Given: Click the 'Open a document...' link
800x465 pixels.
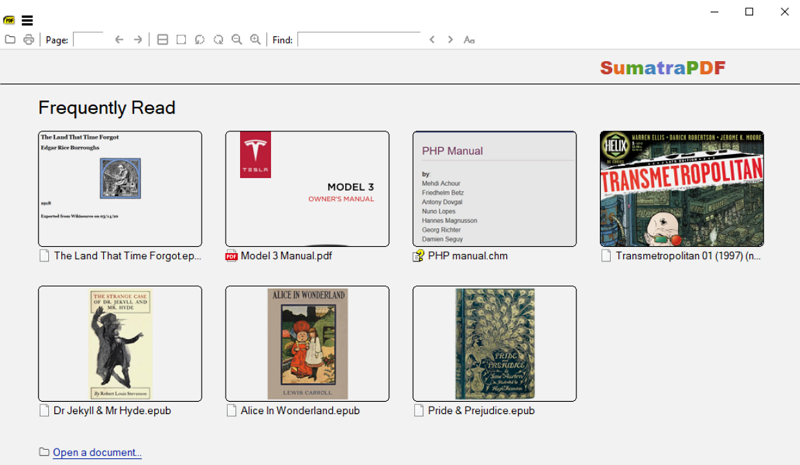Looking at the screenshot, I should tap(97, 453).
